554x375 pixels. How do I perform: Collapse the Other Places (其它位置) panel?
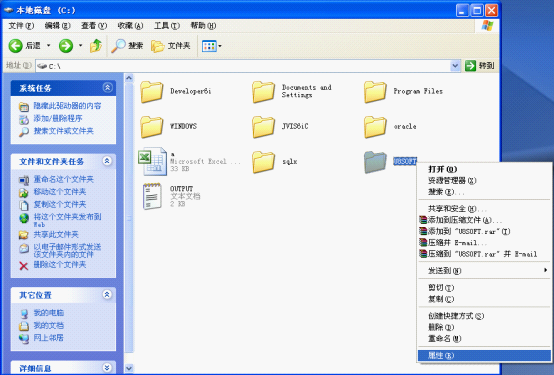[x=107, y=294]
